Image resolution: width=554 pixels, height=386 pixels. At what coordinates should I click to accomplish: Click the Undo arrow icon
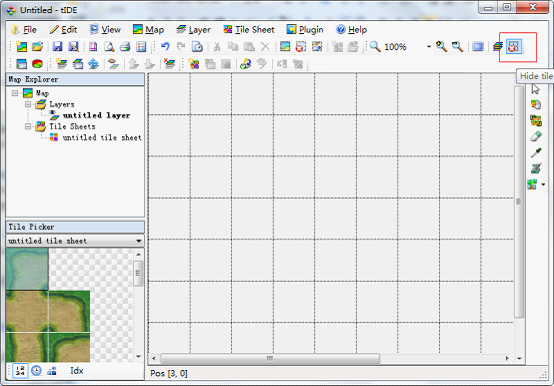coord(165,46)
